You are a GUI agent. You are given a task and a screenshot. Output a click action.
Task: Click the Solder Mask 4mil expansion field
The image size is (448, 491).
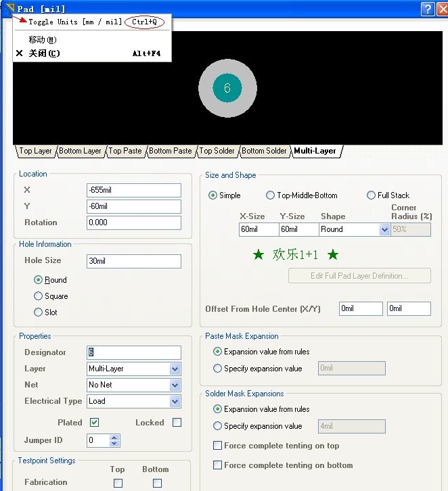(352, 427)
